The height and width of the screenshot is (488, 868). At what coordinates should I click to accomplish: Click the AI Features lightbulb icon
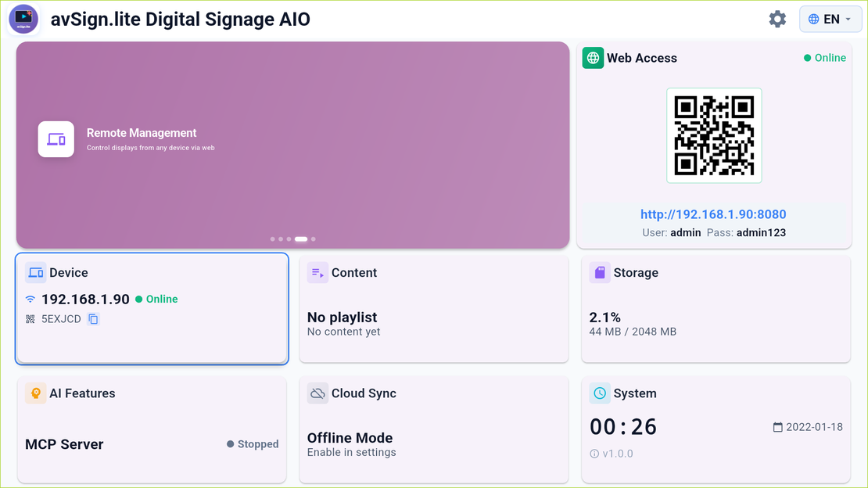pyautogui.click(x=36, y=393)
